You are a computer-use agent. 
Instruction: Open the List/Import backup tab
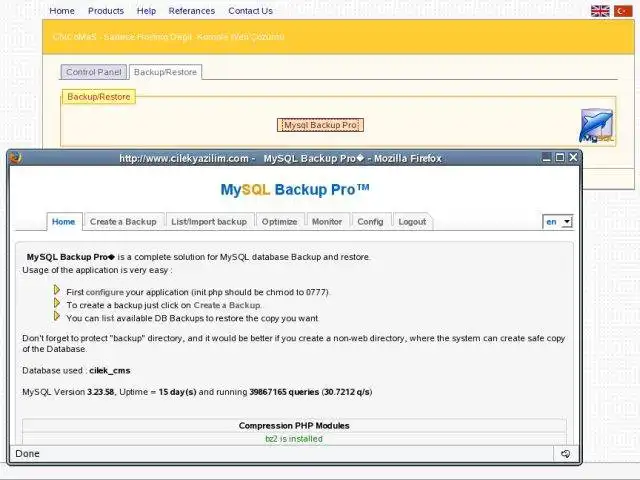pos(209,222)
